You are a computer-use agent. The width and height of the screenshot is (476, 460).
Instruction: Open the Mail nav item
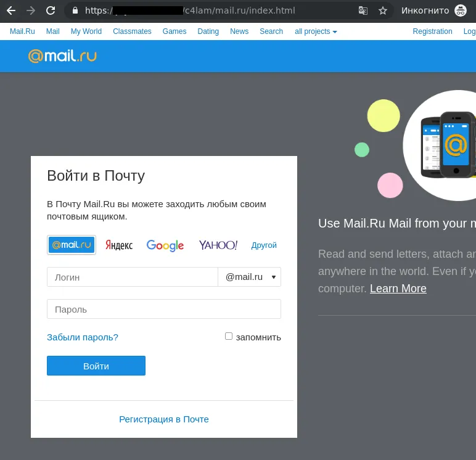pos(53,31)
